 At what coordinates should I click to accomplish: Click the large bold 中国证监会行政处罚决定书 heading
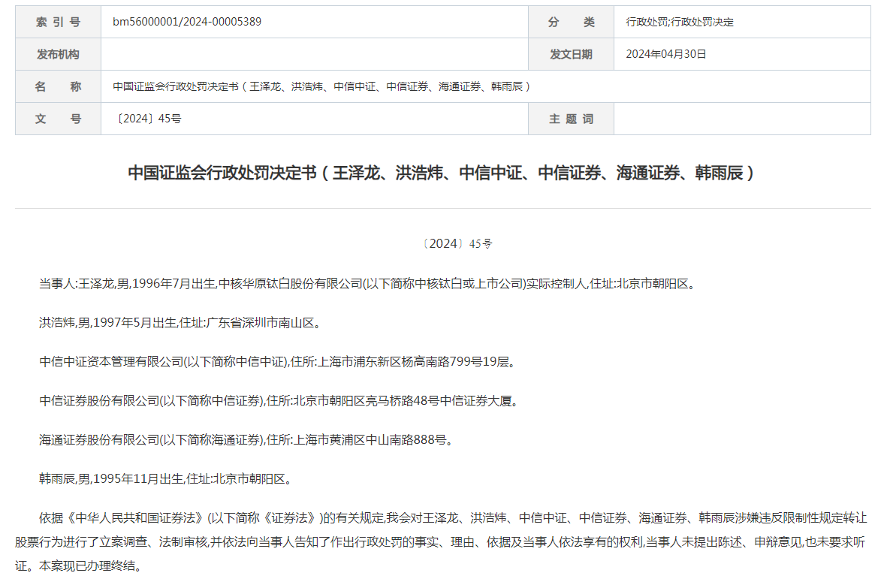(441, 173)
